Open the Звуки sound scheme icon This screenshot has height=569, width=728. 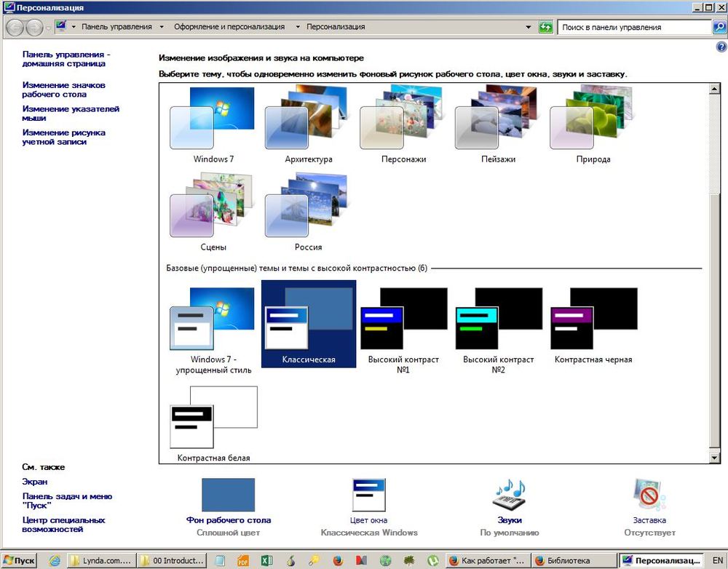tap(510, 495)
